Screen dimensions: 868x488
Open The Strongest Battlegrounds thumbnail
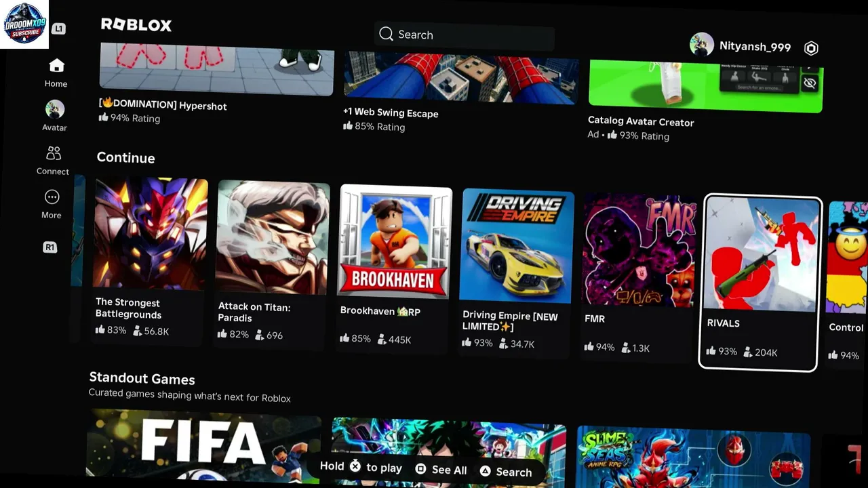tap(151, 234)
